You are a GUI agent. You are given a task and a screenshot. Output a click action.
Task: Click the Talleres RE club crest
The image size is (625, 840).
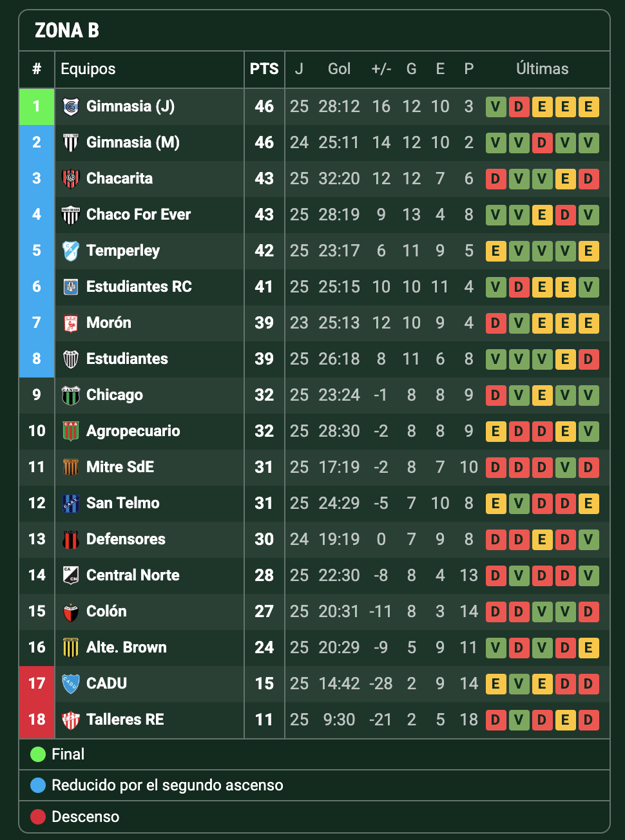(x=71, y=720)
